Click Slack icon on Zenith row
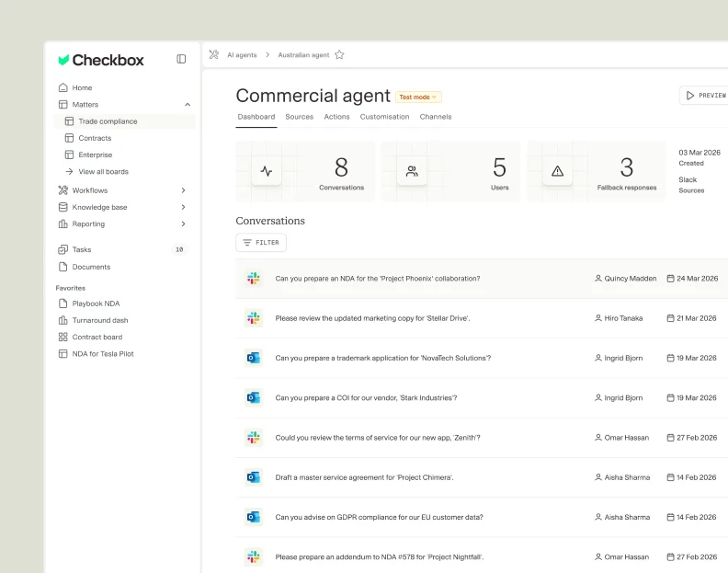Screen dimensions: 728x573 pyautogui.click(x=254, y=437)
